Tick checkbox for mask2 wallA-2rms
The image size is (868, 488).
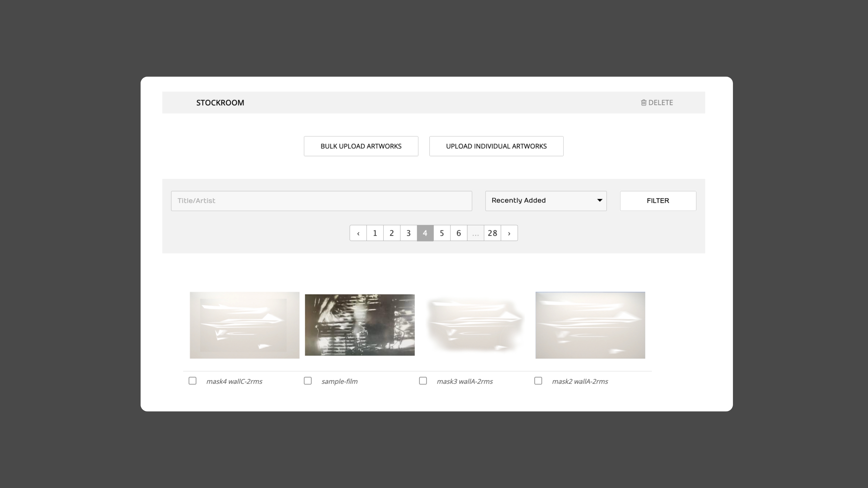pyautogui.click(x=538, y=381)
